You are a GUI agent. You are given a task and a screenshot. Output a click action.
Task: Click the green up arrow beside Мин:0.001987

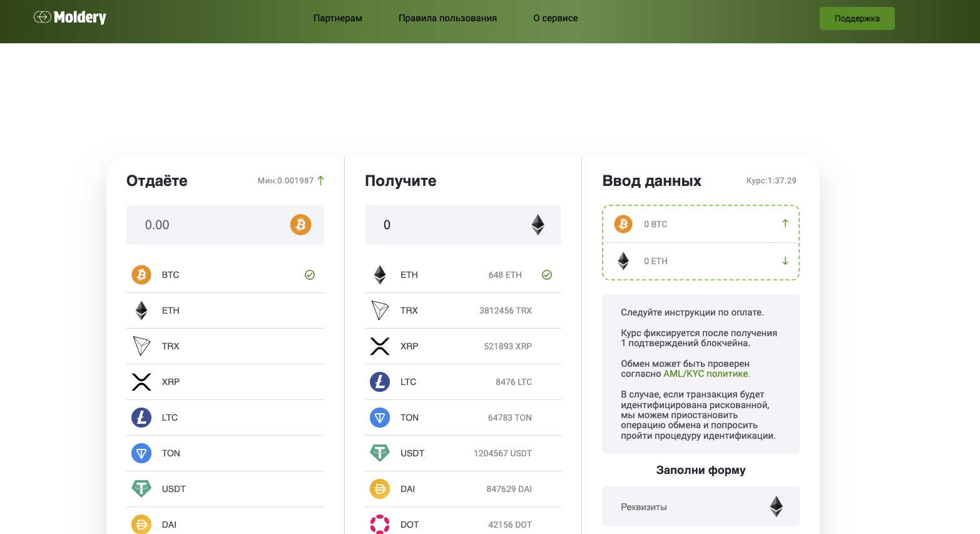321,180
